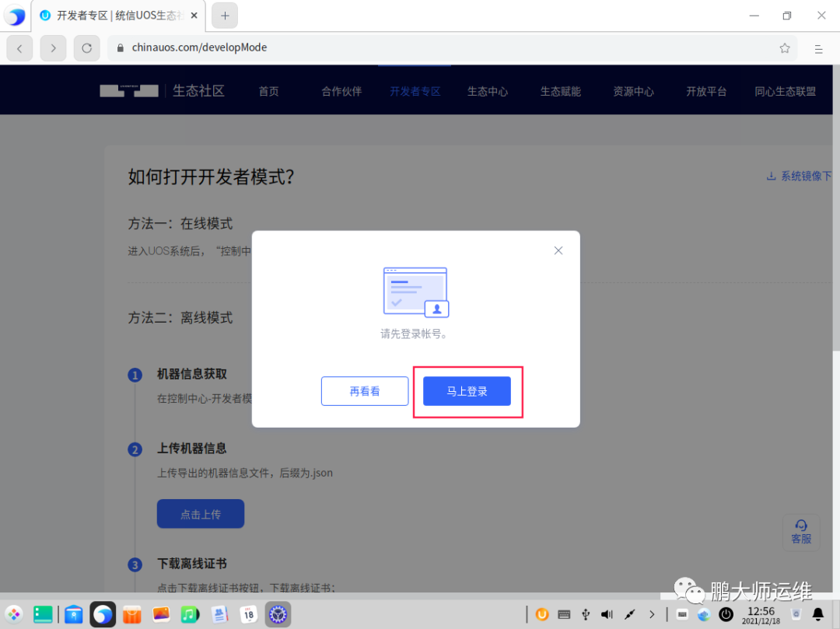Open the clock showing 12:56
The height and width of the screenshot is (629, 840).
click(x=761, y=614)
